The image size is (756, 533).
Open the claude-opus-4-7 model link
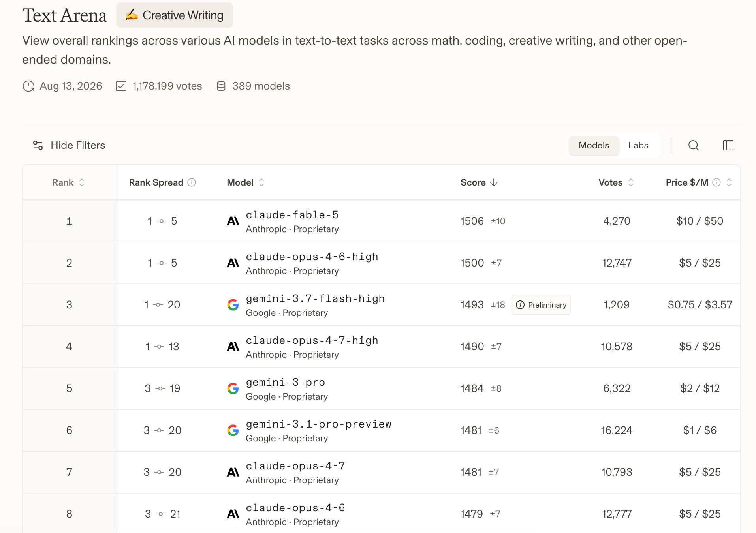295,466
